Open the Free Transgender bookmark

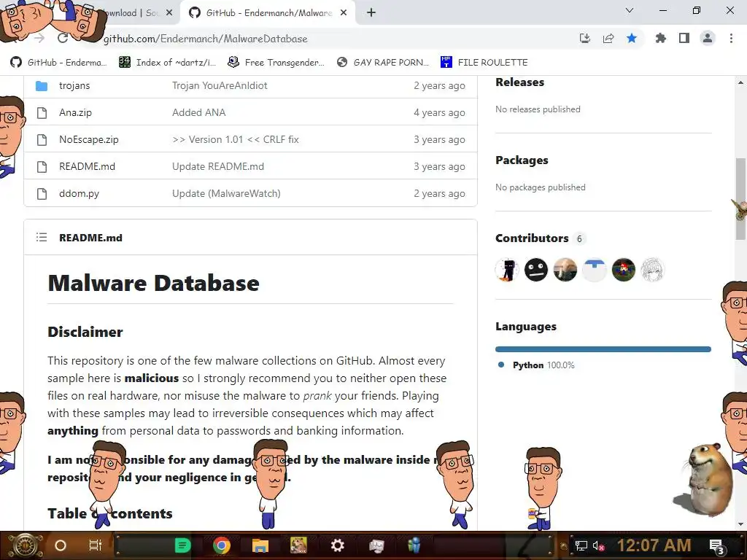coord(276,63)
